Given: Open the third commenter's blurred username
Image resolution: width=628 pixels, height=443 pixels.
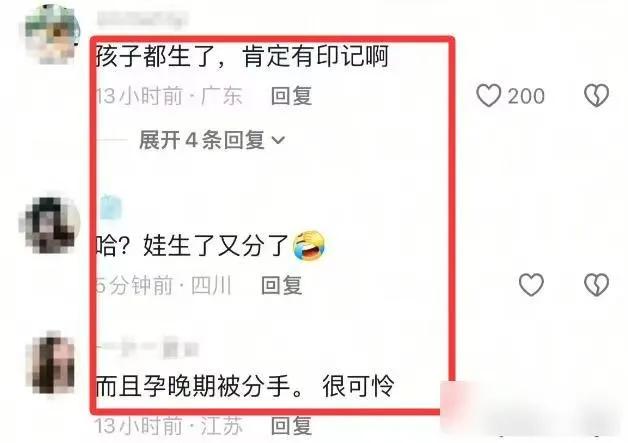Looking at the screenshot, I should click(x=147, y=348).
